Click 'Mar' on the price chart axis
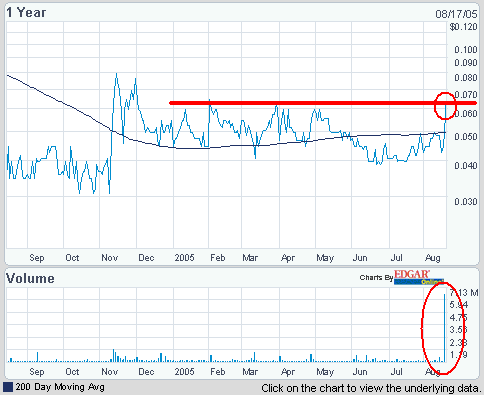This screenshot has width=484, height=395. (250, 258)
